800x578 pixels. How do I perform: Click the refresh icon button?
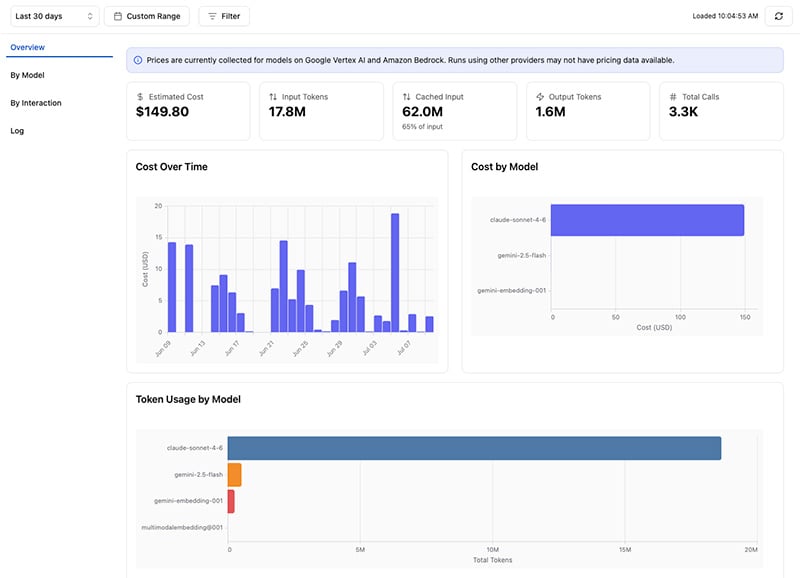[x=779, y=16]
